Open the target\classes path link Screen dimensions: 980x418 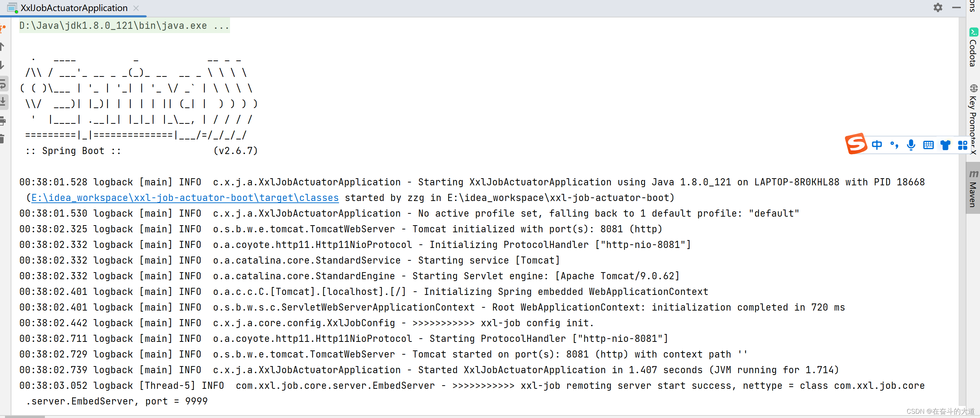pyautogui.click(x=184, y=198)
